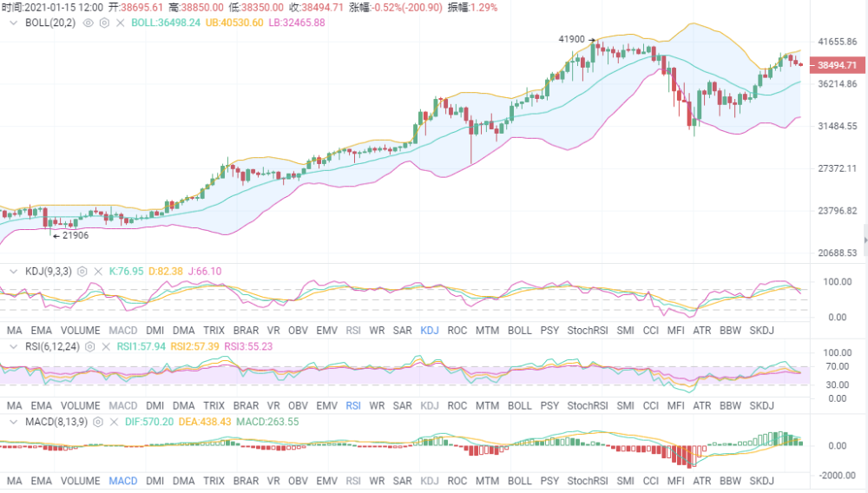Screen dimensions: 868x493
Task: Select DMI in the row under the KDJ chart
Action: click(x=155, y=331)
